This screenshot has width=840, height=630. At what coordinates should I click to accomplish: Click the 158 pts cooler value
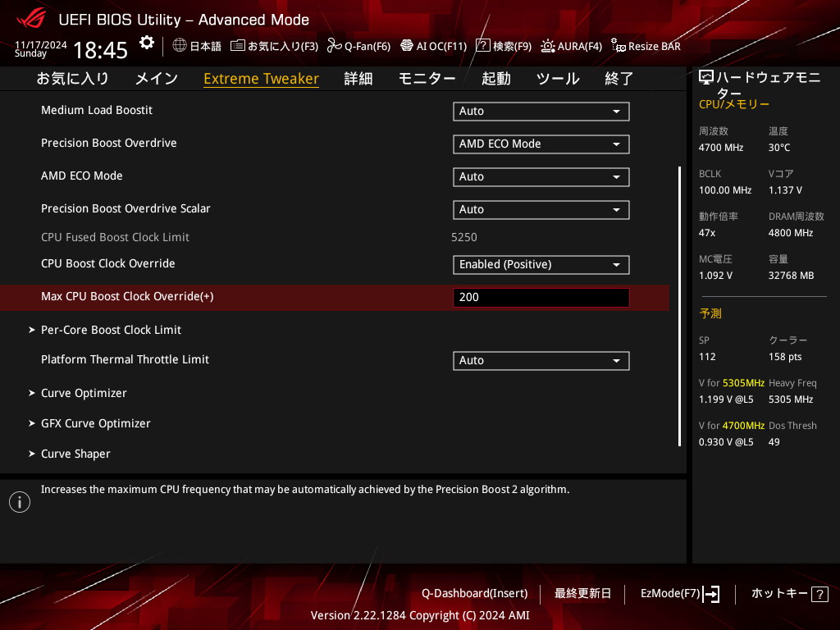click(x=785, y=357)
